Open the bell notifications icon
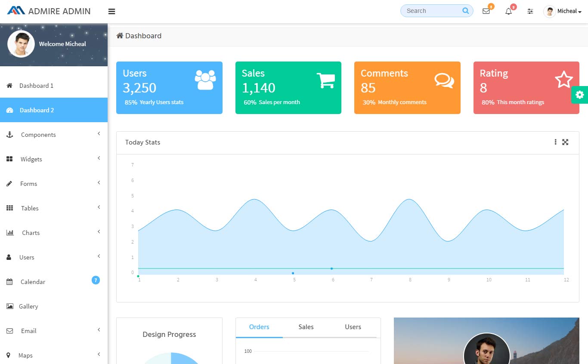Image resolution: width=588 pixels, height=364 pixels. [508, 11]
